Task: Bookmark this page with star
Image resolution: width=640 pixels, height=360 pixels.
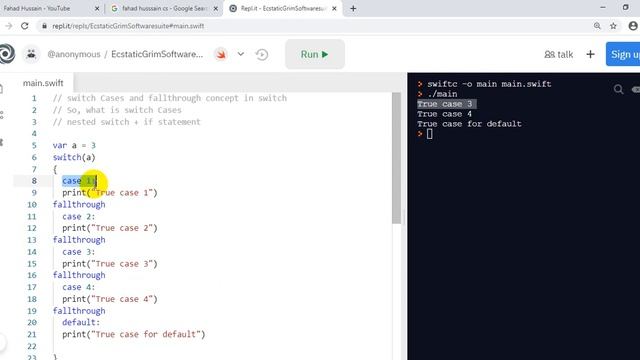Action: click(x=613, y=26)
